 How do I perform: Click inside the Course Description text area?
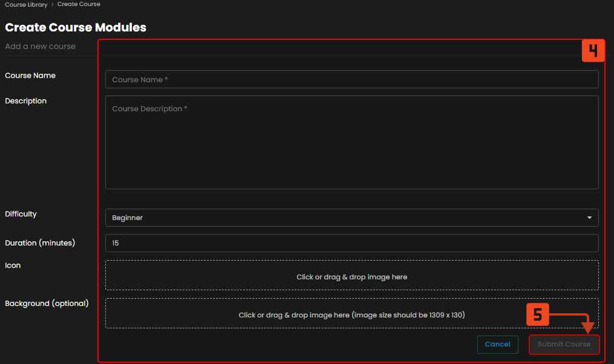pyautogui.click(x=351, y=142)
